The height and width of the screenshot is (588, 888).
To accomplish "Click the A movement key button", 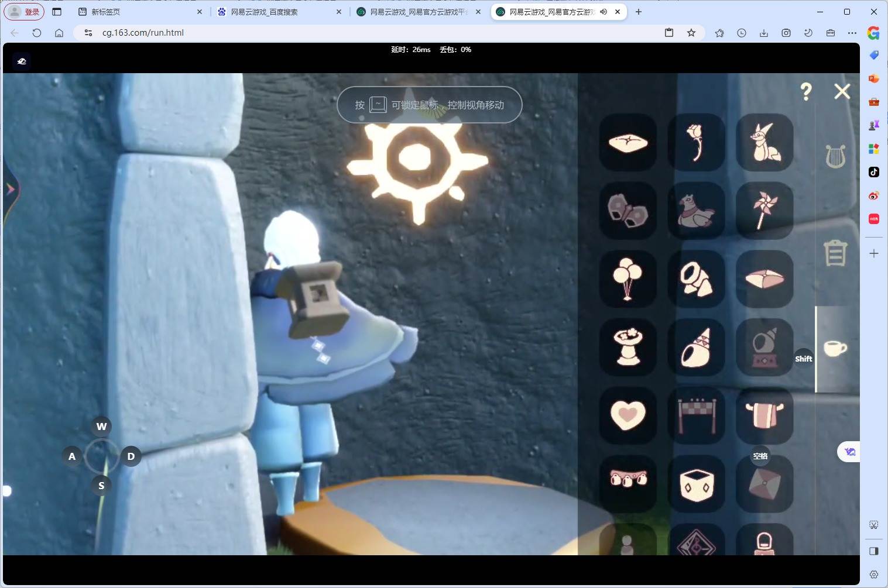I will coord(72,456).
